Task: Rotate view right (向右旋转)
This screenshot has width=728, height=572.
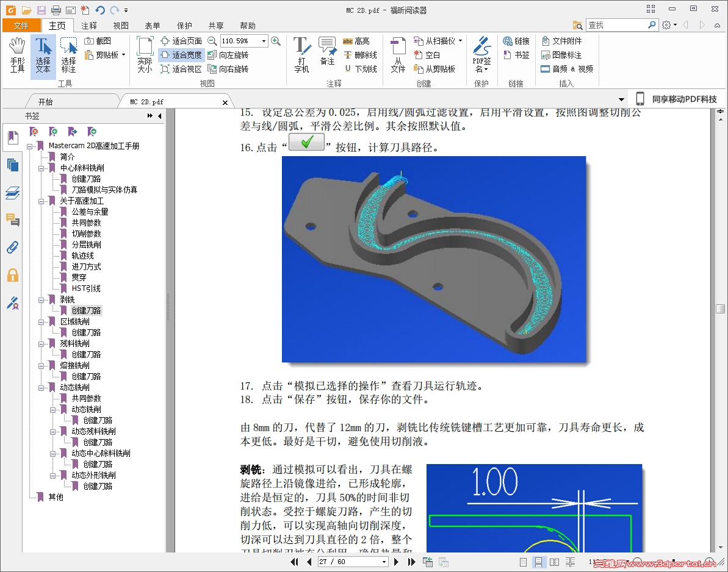Action: click(x=228, y=69)
